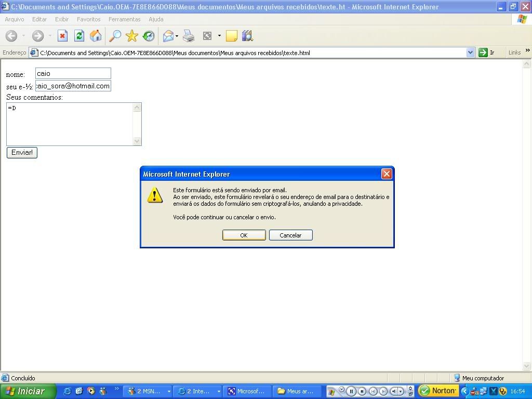Restore the Media Player mini toolbar

[410, 394]
